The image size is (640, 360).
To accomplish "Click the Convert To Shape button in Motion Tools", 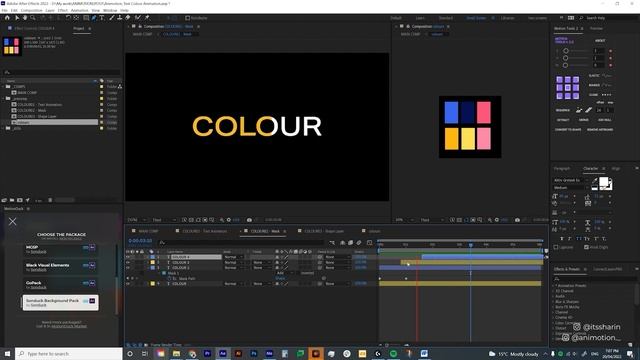I will (568, 129).
